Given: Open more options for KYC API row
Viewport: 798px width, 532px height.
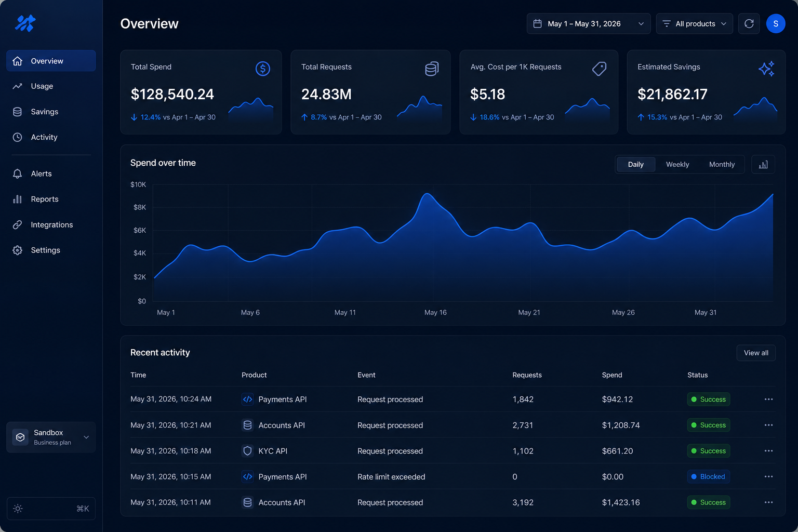Looking at the screenshot, I should [769, 451].
